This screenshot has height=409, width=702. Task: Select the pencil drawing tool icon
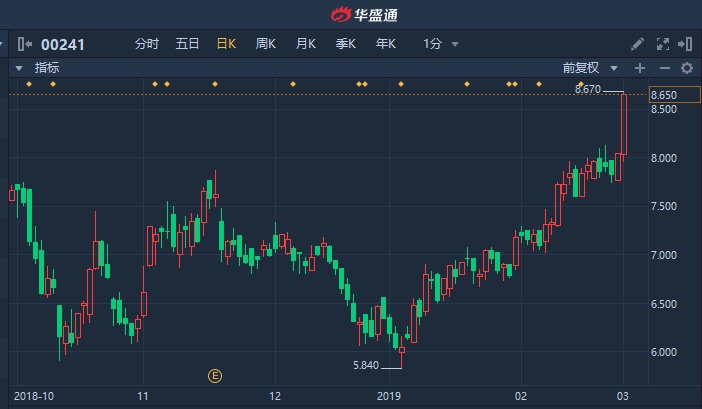[x=637, y=44]
